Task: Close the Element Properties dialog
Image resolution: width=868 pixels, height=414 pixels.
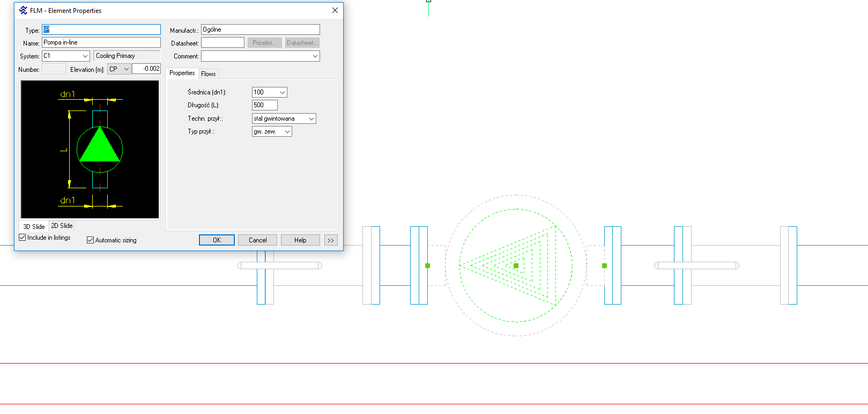Action: click(335, 10)
